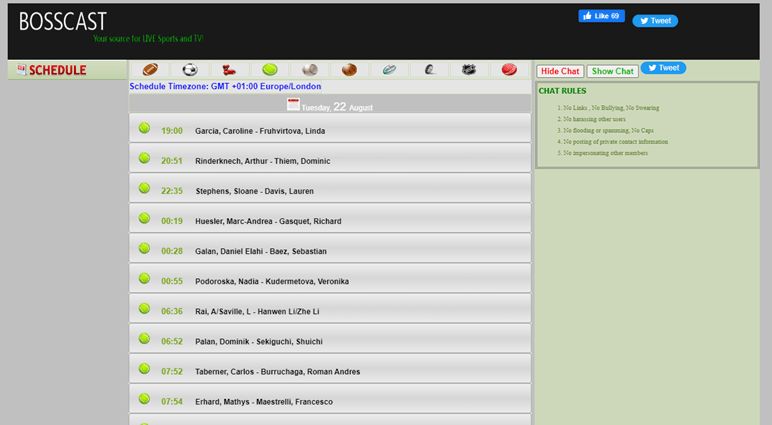The width and height of the screenshot is (772, 425).
Task: Select the rugby ball sport icon
Action: click(389, 70)
